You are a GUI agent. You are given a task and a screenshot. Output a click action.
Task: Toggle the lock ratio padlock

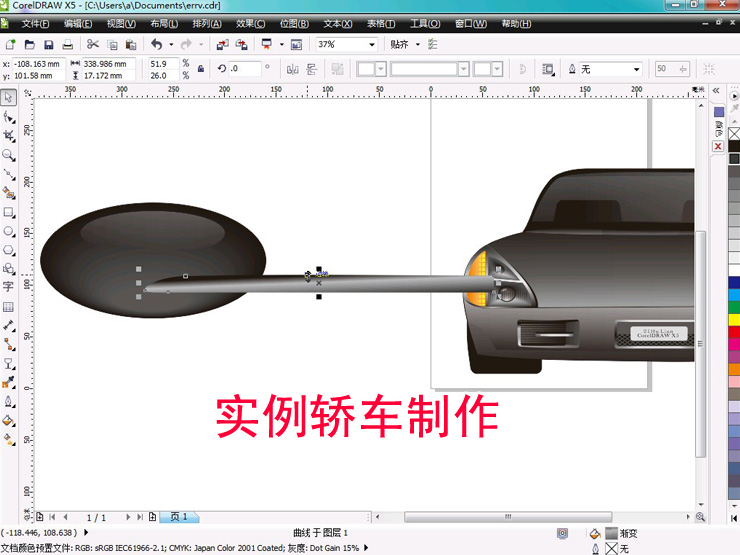pyautogui.click(x=201, y=69)
